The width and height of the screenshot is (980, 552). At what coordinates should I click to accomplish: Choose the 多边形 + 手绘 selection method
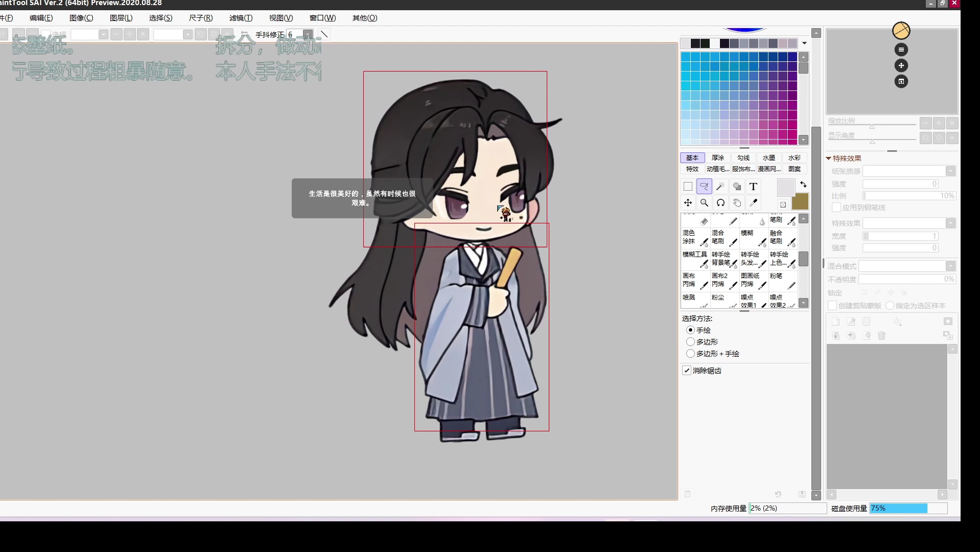(x=691, y=354)
